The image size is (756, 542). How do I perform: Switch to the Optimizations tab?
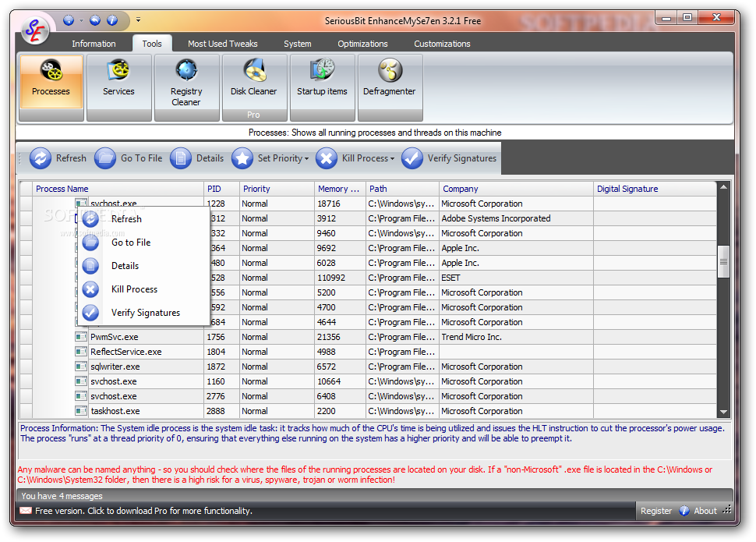pyautogui.click(x=362, y=44)
